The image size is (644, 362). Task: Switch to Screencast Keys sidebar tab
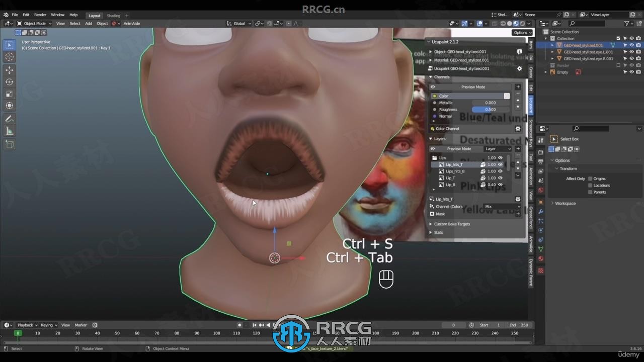530,133
